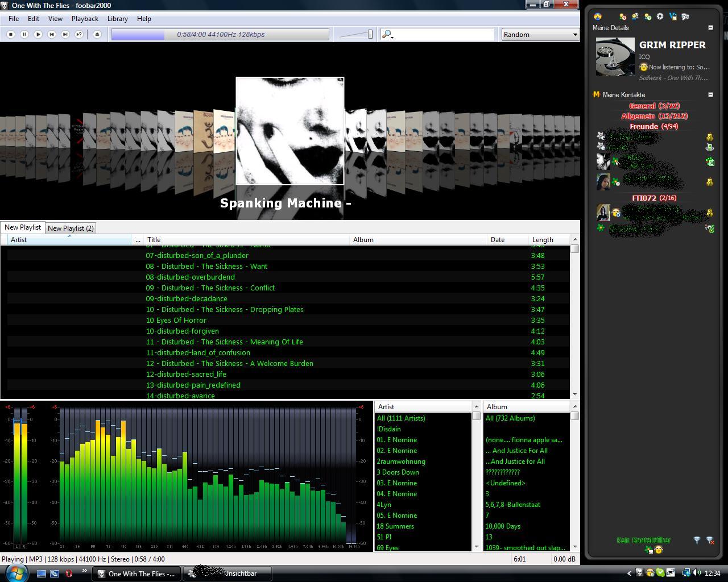
Task: Skip to the next track
Action: tap(65, 35)
